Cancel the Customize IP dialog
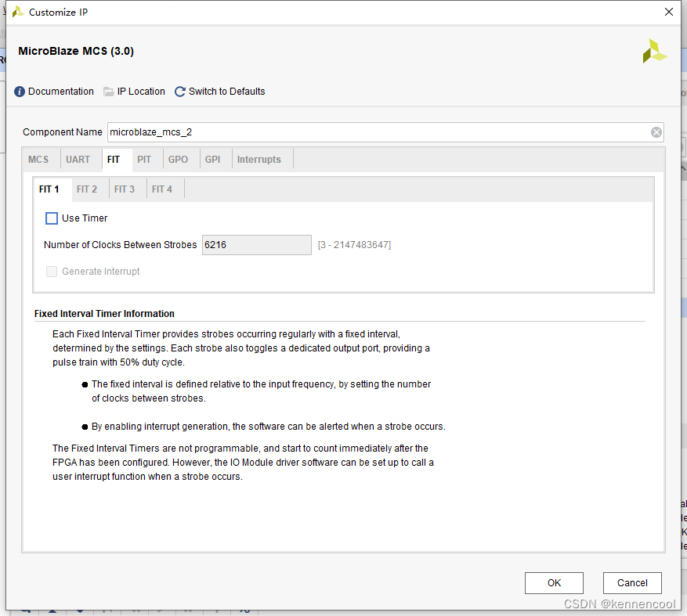Image resolution: width=687 pixels, height=616 pixels. [632, 582]
